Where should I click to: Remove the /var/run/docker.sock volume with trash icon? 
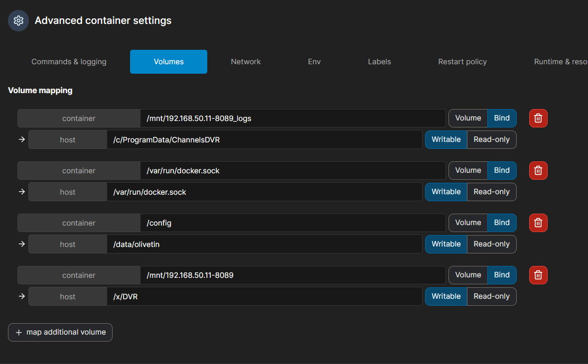pyautogui.click(x=538, y=170)
